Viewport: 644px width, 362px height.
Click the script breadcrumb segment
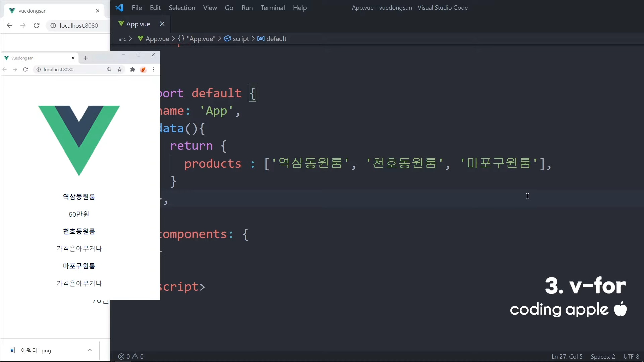point(240,39)
